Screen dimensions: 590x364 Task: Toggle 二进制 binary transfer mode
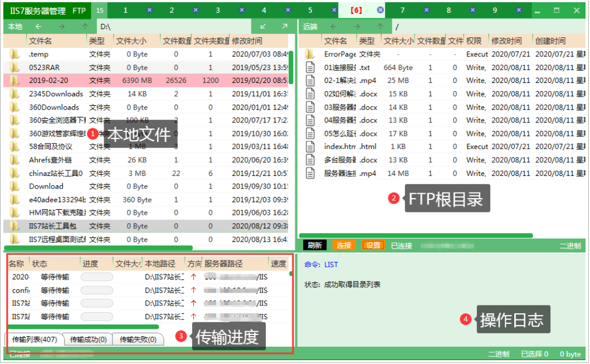569,245
